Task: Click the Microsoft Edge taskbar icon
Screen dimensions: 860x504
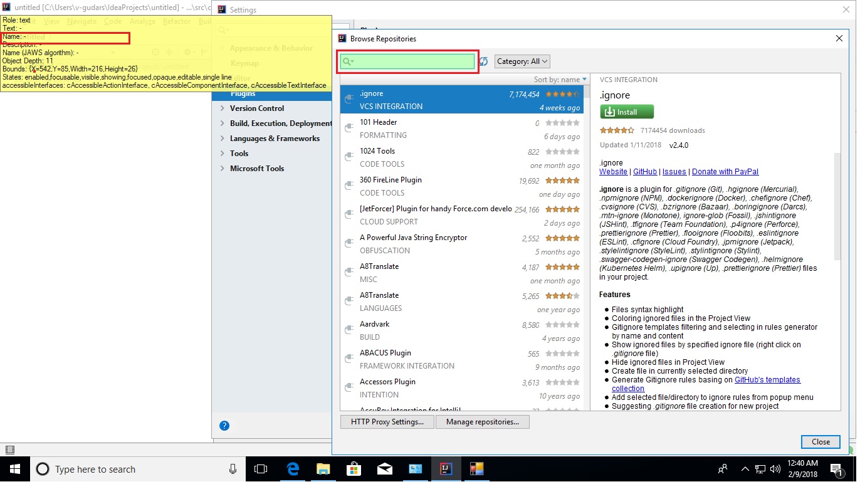Action: point(292,469)
